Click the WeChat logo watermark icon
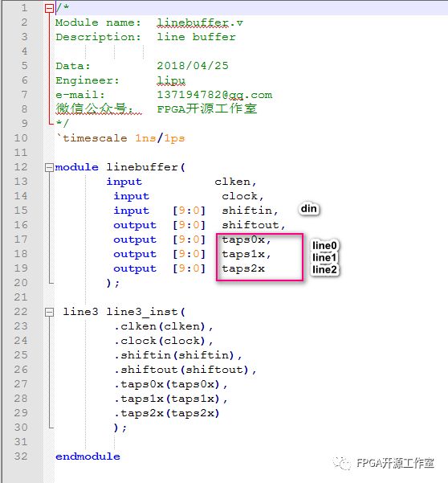 coord(342,463)
